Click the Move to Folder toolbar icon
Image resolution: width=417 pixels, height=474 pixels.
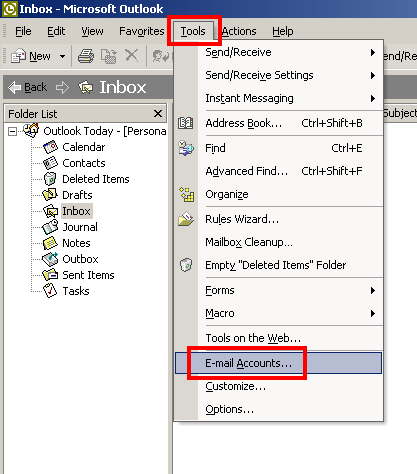[x=109, y=56]
